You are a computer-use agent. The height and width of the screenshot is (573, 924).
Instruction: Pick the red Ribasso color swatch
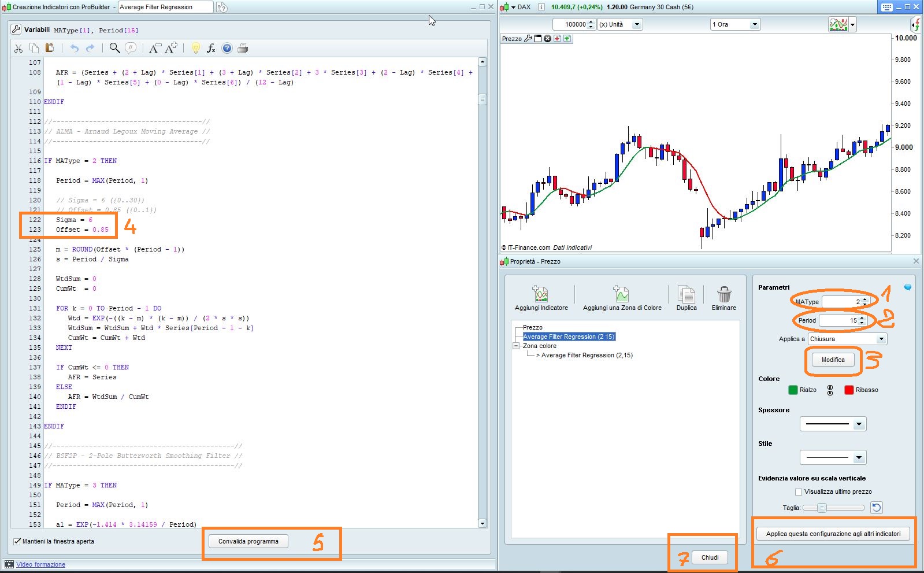(x=849, y=390)
